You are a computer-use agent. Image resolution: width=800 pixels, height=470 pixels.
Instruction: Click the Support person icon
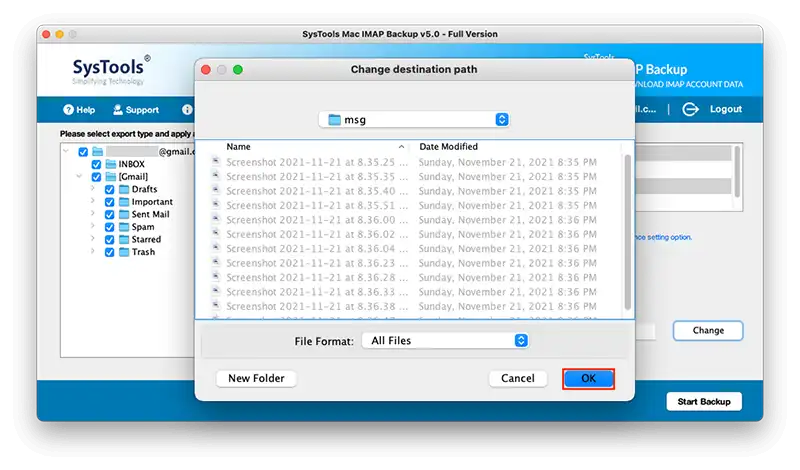pos(118,110)
